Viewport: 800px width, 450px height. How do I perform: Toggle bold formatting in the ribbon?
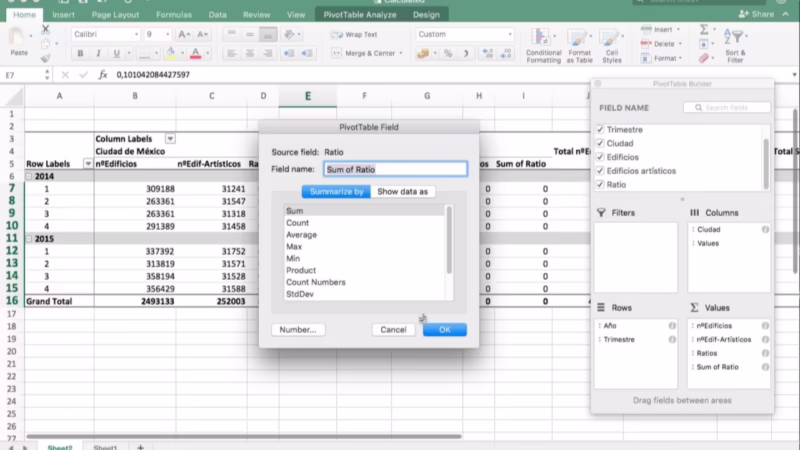78,53
